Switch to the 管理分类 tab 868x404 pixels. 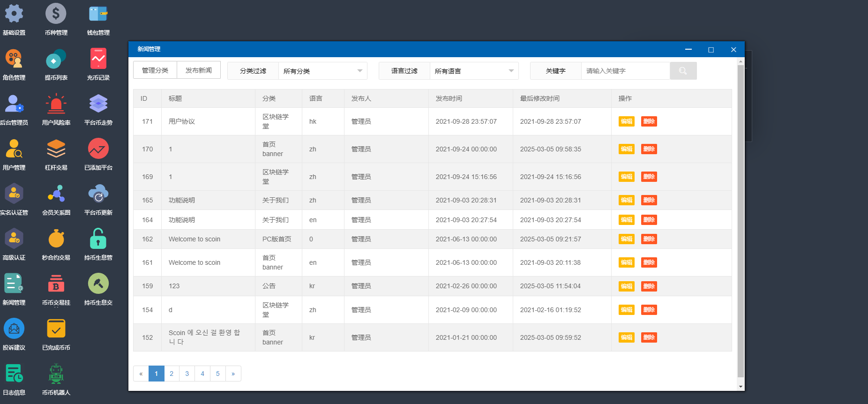(x=155, y=70)
